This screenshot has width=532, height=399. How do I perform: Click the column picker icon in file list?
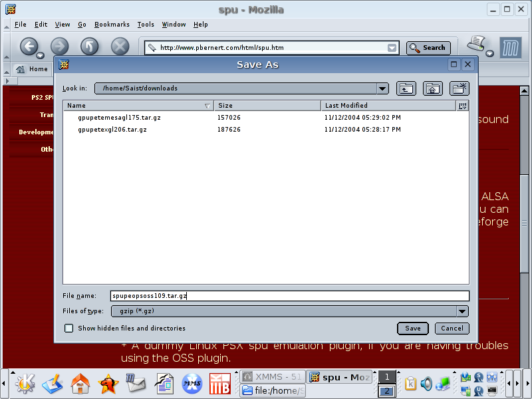click(x=463, y=106)
